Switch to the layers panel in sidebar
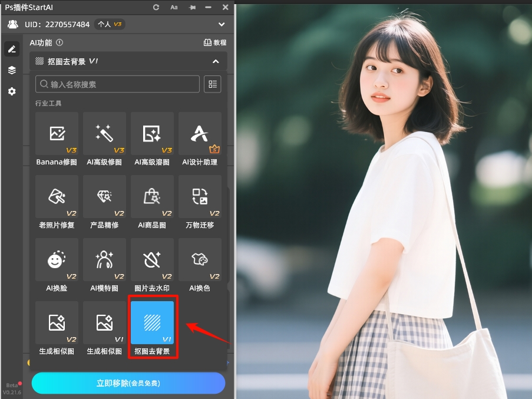This screenshot has height=399, width=532. [11, 70]
